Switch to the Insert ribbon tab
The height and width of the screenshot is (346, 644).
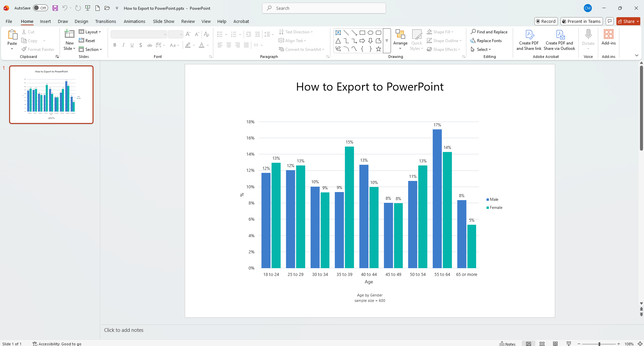[x=45, y=21]
